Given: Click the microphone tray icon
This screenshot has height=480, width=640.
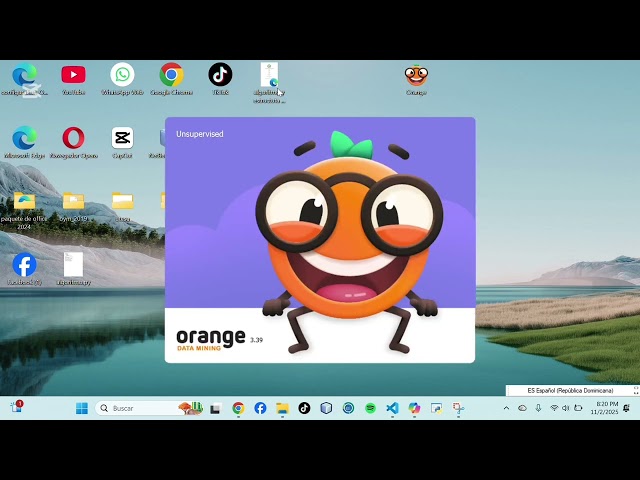Looking at the screenshot, I should [x=538, y=408].
